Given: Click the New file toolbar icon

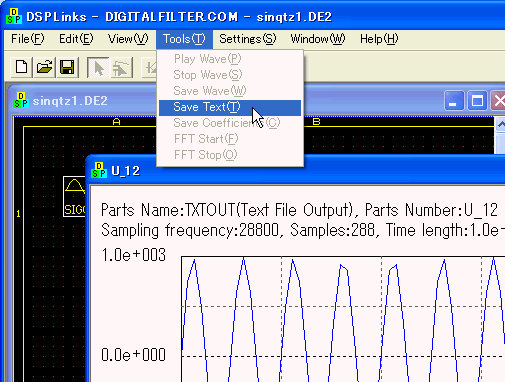Looking at the screenshot, I should click(21, 67).
